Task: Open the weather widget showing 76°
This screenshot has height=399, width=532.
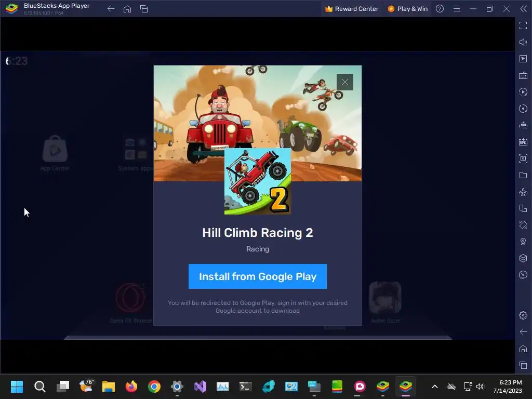Action: click(86, 387)
